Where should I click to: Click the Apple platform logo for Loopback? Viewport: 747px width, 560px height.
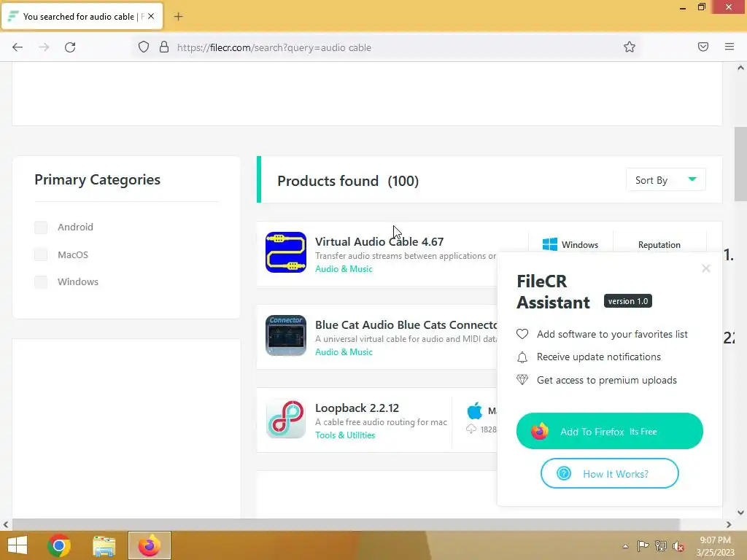tap(474, 411)
